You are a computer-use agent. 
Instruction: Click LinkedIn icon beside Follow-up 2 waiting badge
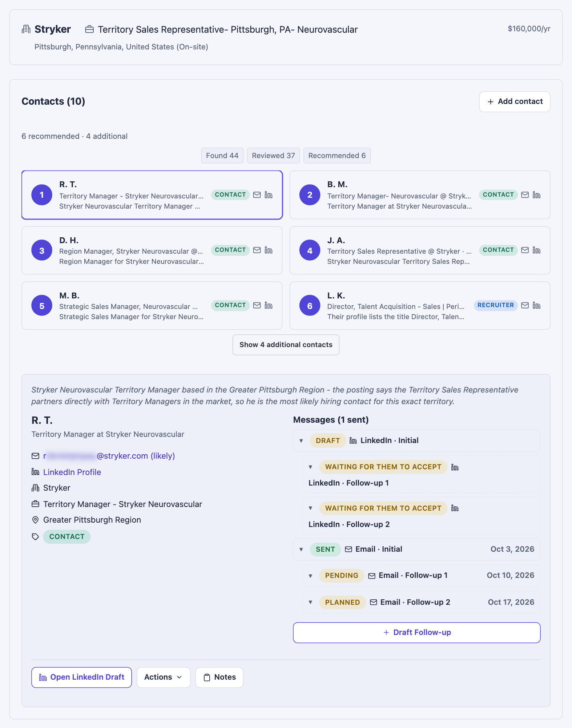(x=455, y=508)
